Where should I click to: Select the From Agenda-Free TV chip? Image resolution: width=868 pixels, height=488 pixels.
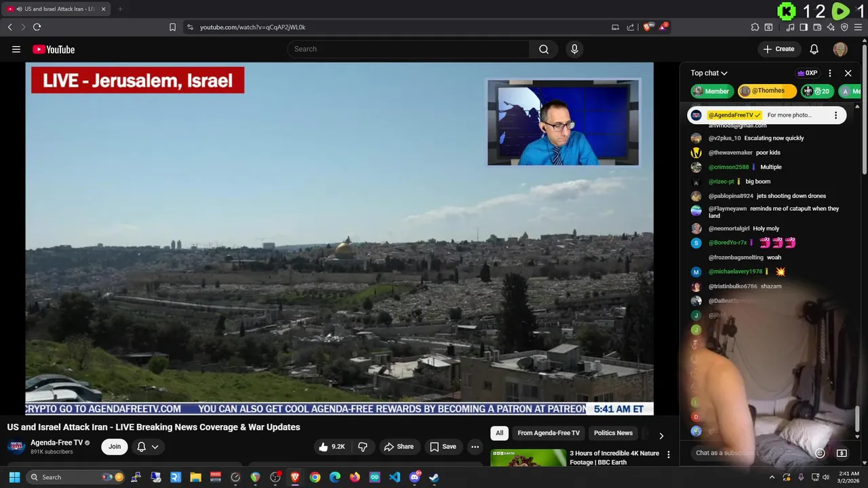(549, 433)
